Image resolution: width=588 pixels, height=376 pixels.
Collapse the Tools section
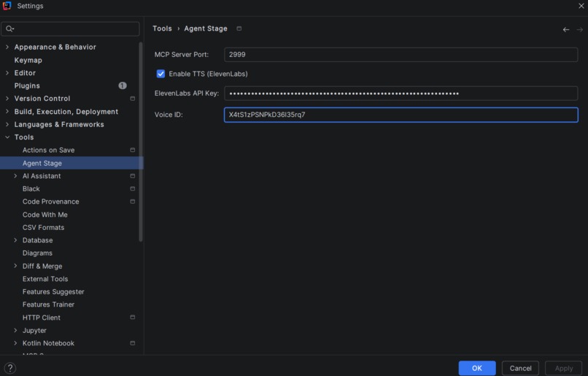tap(7, 137)
